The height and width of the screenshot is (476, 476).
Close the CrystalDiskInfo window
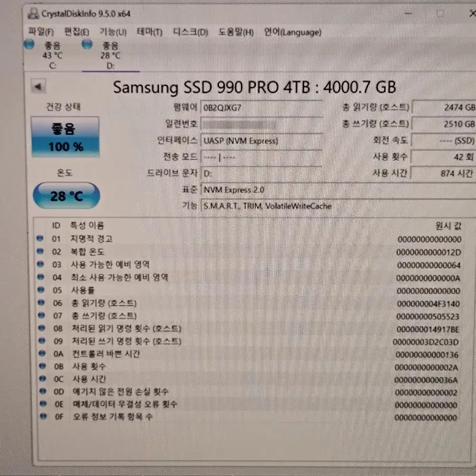click(472, 13)
